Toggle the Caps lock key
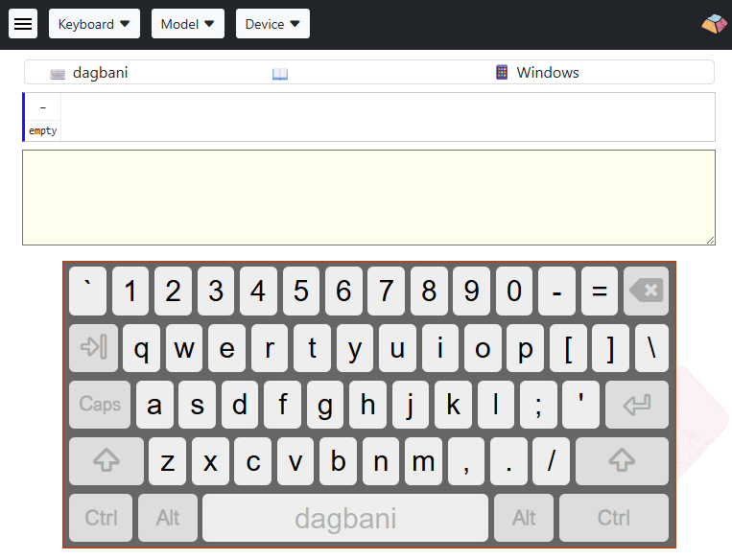Image resolution: width=732 pixels, height=560 pixels. (100, 405)
